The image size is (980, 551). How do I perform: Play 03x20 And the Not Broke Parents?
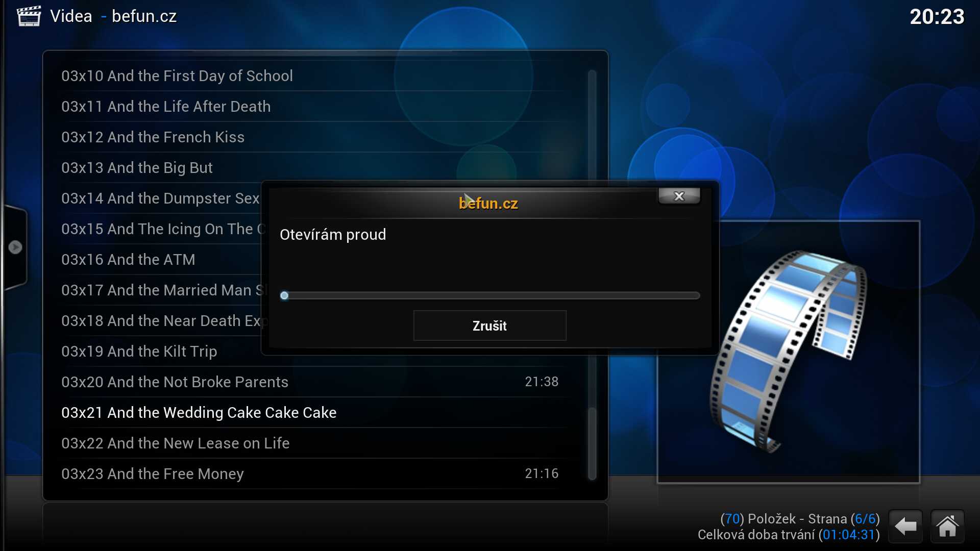click(175, 382)
